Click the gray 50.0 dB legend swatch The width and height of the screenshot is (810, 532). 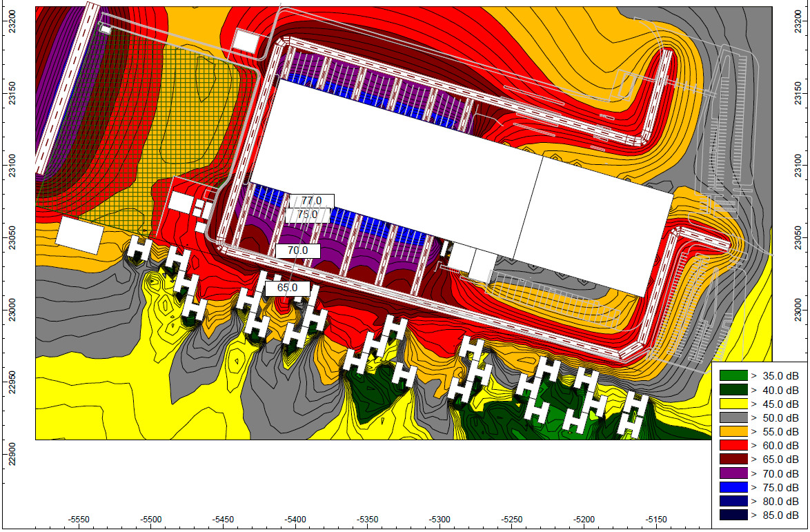[733, 417]
